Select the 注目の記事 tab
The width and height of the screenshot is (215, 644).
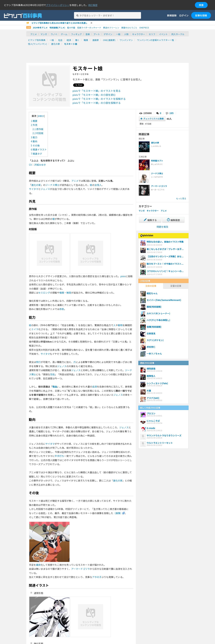[x=151, y=286]
